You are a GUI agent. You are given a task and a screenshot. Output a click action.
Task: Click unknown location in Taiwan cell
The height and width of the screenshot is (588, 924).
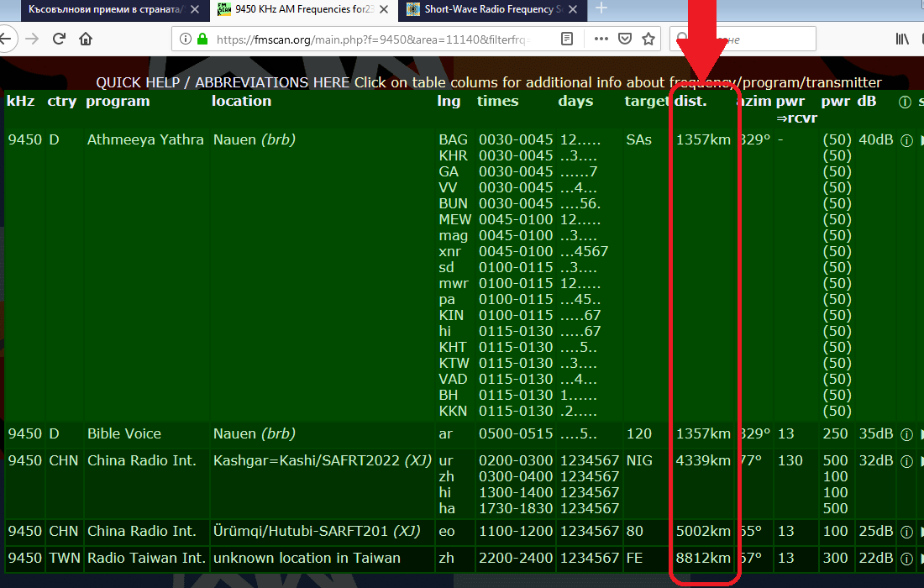[307, 558]
